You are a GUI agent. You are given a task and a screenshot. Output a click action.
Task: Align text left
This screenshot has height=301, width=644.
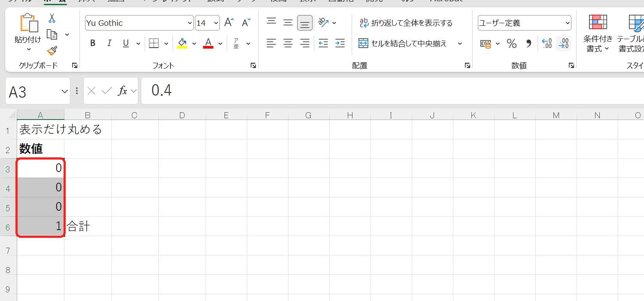tap(271, 43)
